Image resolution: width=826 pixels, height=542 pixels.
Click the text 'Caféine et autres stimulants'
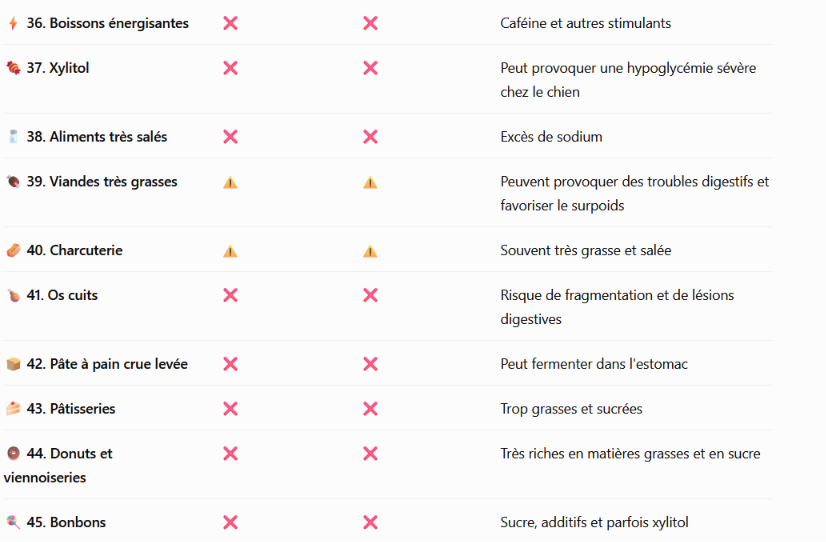coord(585,23)
